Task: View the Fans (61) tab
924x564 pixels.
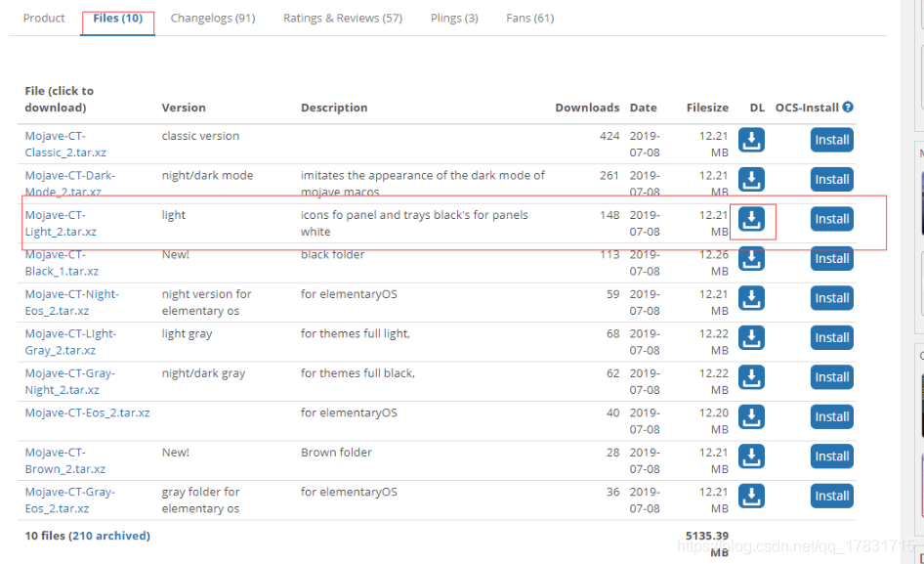Action: tap(530, 19)
